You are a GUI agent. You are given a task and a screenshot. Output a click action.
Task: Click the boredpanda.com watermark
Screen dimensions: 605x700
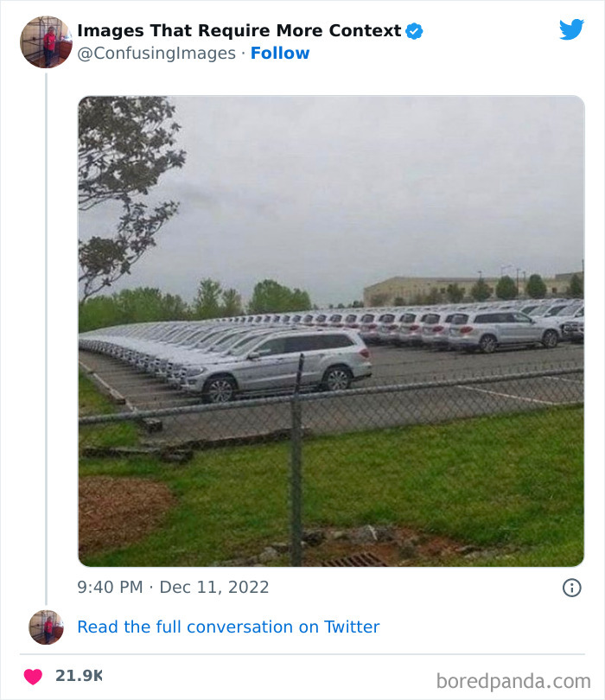point(513,682)
